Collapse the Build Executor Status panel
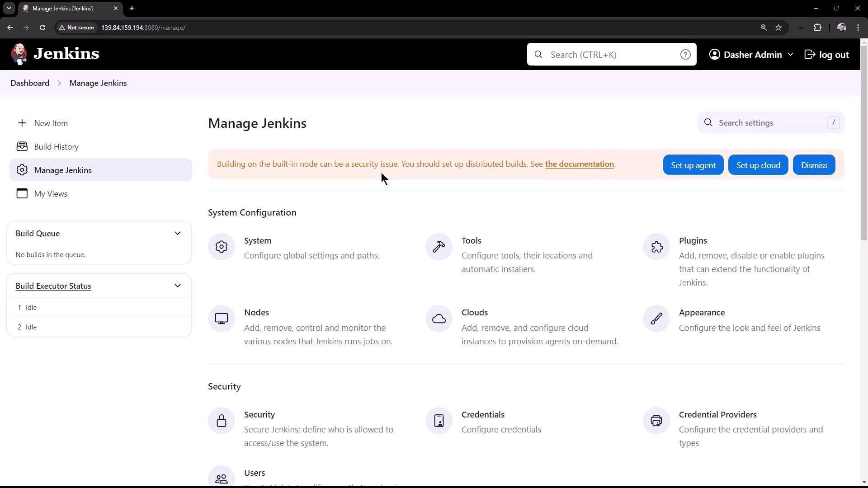 (178, 286)
